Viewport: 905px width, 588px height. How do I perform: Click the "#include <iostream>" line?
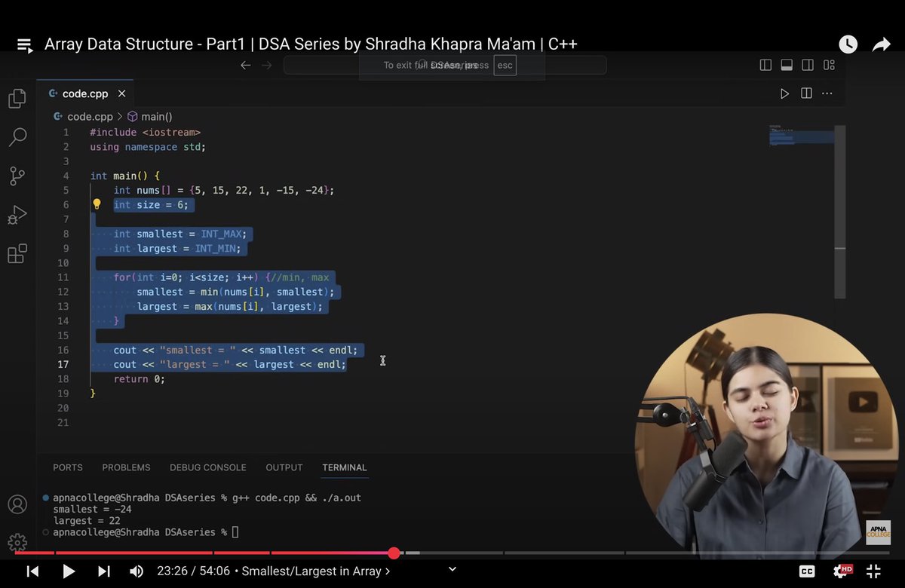pos(145,132)
